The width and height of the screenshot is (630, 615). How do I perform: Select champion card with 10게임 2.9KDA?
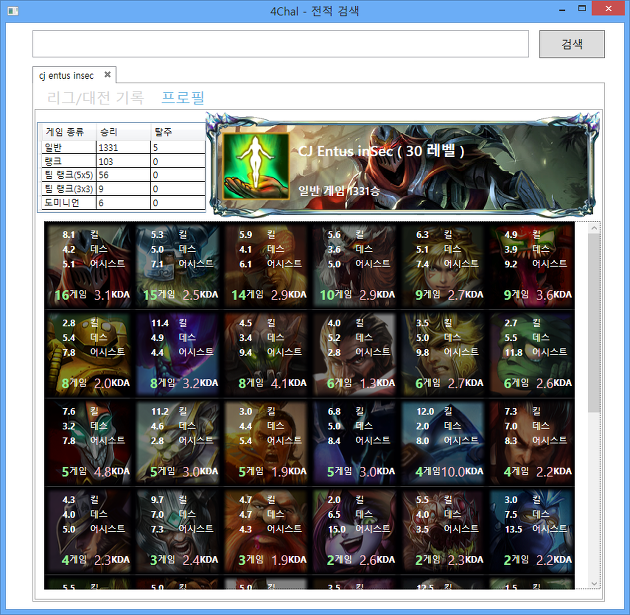(x=354, y=266)
